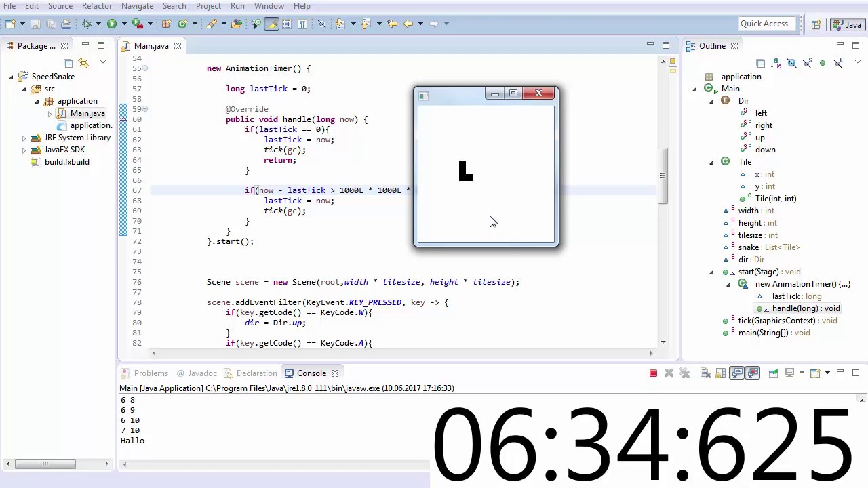Click the New Java Class icon

pos(182,24)
